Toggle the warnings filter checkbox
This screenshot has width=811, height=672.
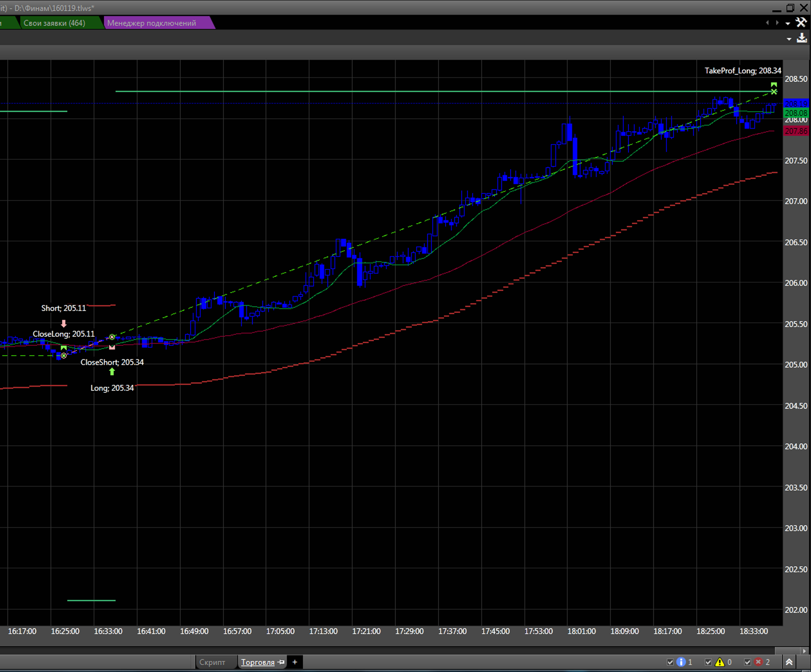[708, 662]
